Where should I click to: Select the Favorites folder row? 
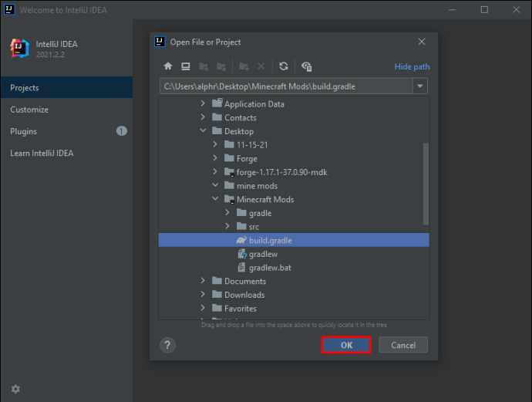294,309
